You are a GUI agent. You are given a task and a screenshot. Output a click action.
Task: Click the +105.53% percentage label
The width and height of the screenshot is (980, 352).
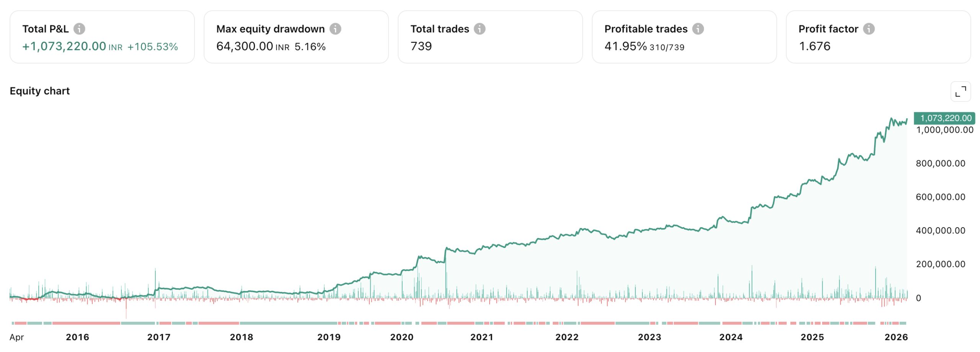point(152,46)
